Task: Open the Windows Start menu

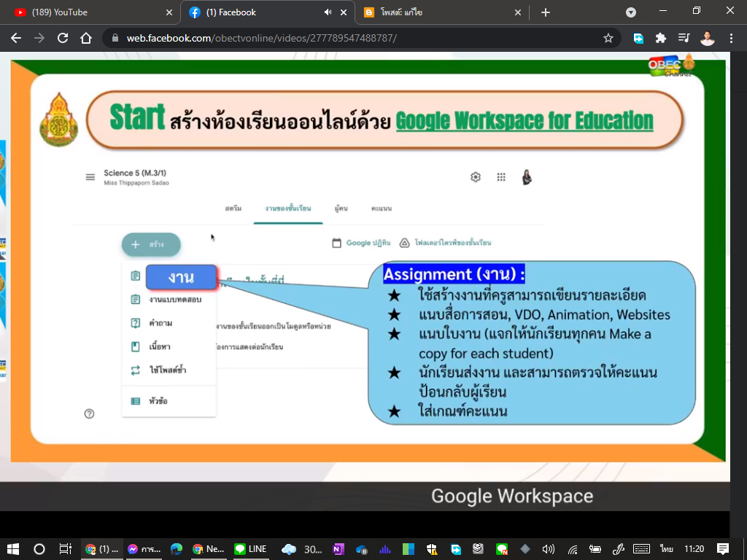Action: pyautogui.click(x=13, y=549)
